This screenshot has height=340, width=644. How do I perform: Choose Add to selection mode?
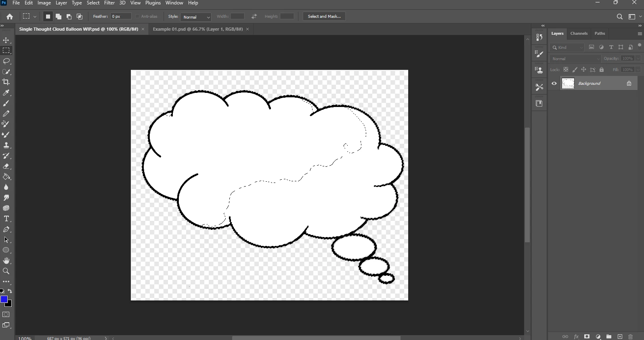click(59, 17)
